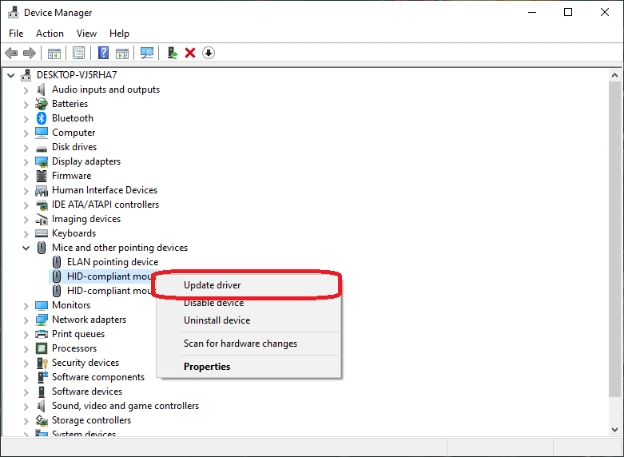Click the black down-arrow toolbar icon

[208, 53]
